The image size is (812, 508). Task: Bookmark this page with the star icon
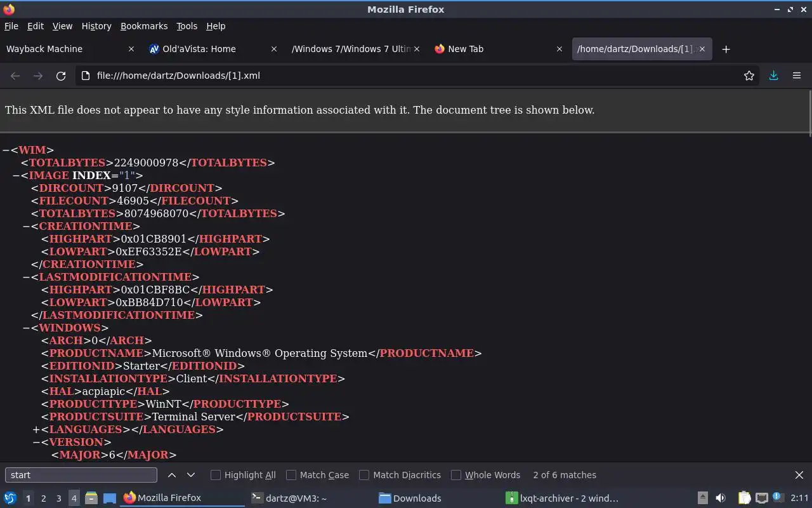pyautogui.click(x=749, y=76)
